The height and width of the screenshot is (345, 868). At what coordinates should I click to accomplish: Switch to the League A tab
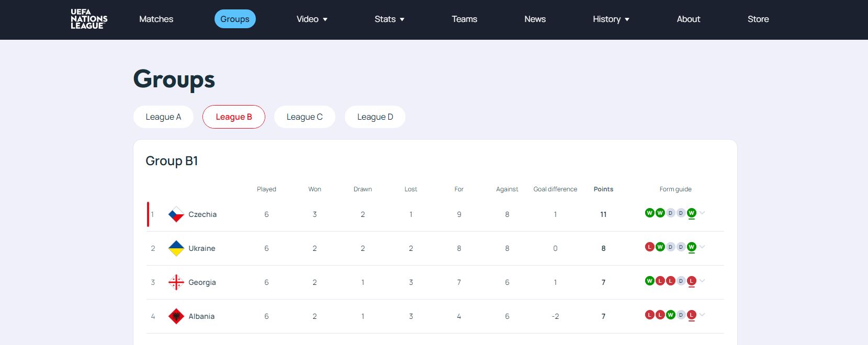point(163,117)
